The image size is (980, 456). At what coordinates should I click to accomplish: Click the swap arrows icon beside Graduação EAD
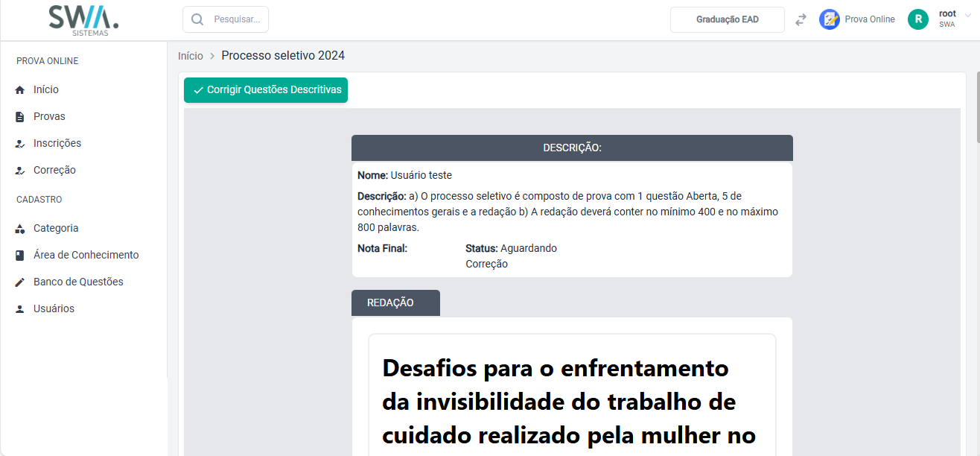[x=801, y=20]
